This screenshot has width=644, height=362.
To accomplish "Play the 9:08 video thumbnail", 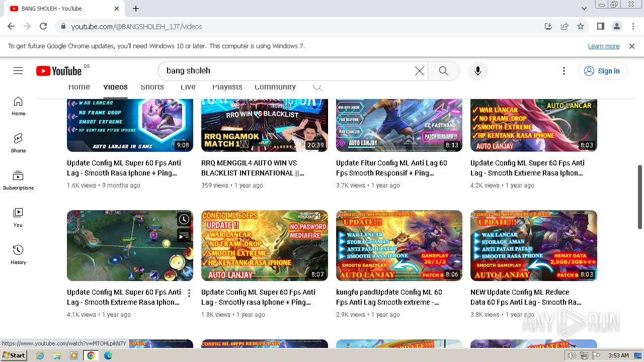I will coord(130,125).
